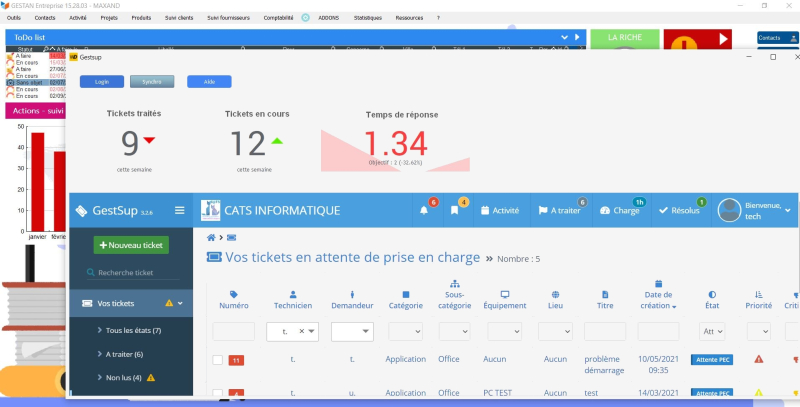Select Tous les états (7) in sidebar
800x407 pixels.
click(x=133, y=330)
